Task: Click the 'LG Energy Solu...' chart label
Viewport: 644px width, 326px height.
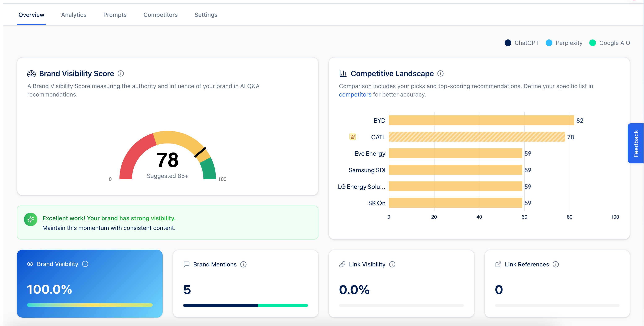Action: coord(361,187)
